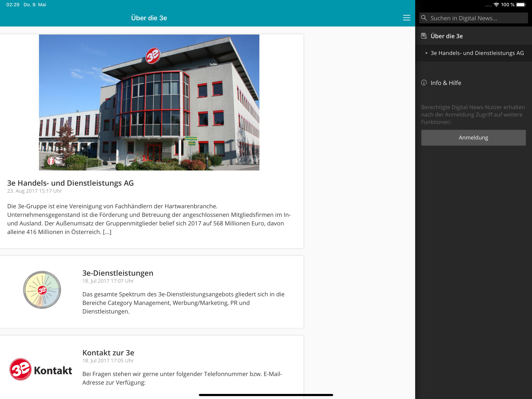Toggle the hamburger menu icon
This screenshot has height=399, width=532.
pyautogui.click(x=406, y=18)
